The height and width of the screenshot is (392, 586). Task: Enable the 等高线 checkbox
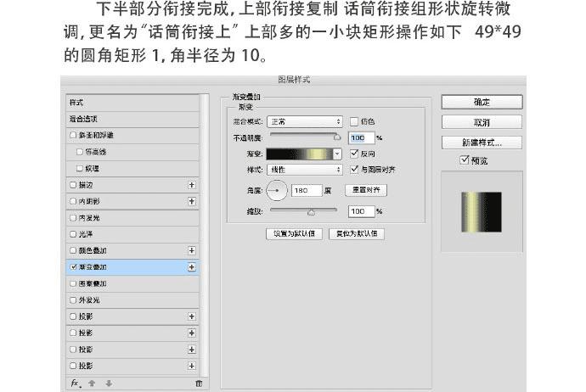(x=79, y=152)
